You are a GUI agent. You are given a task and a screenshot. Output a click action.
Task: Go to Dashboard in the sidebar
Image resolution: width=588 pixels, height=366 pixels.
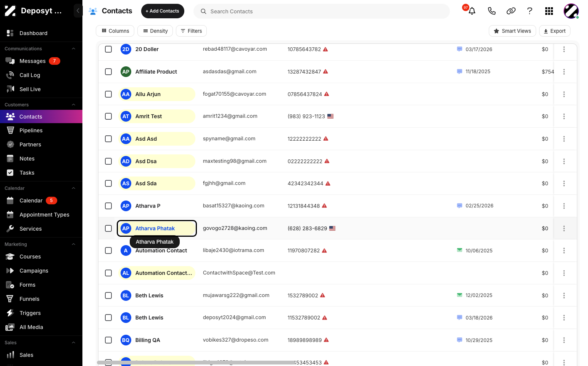click(41, 33)
